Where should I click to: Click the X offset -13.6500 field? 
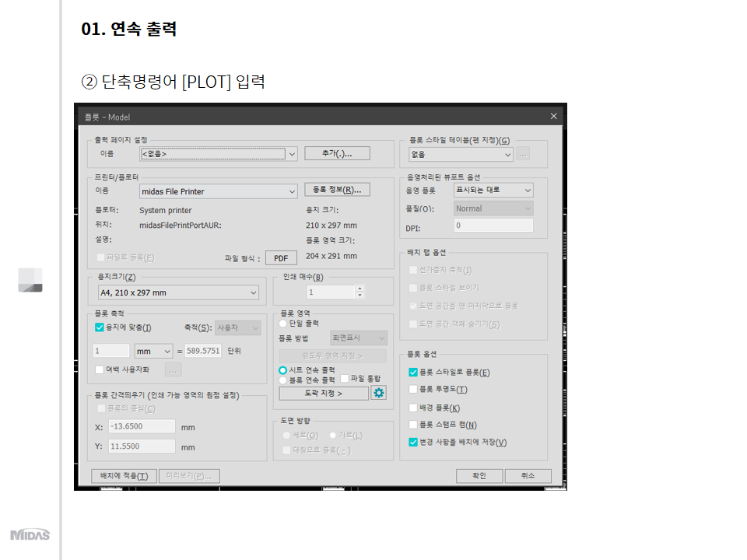pyautogui.click(x=142, y=426)
